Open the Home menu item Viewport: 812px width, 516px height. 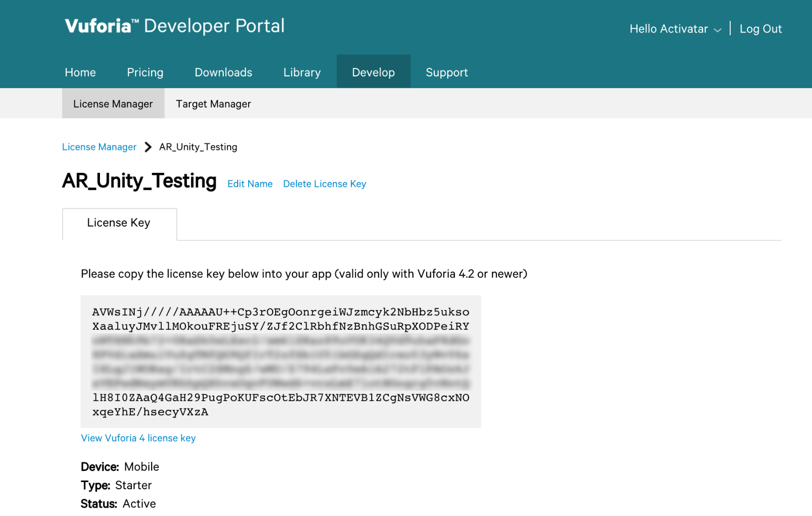(x=80, y=72)
